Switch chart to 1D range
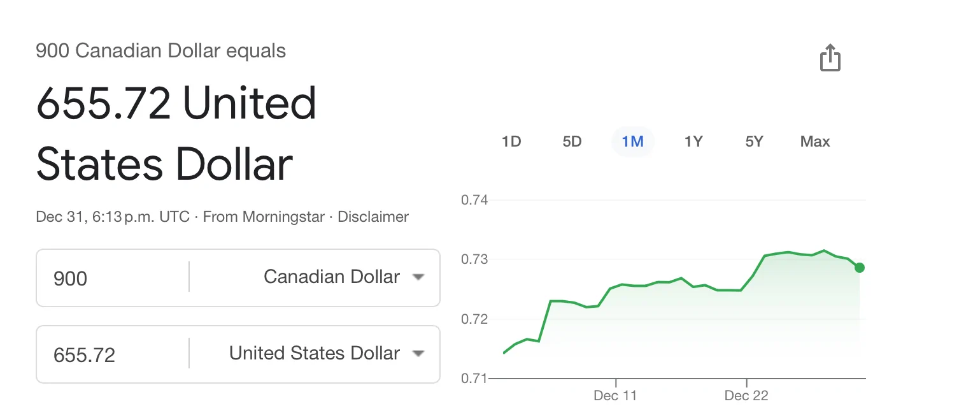Screen dimensions: 980x420 point(511,141)
